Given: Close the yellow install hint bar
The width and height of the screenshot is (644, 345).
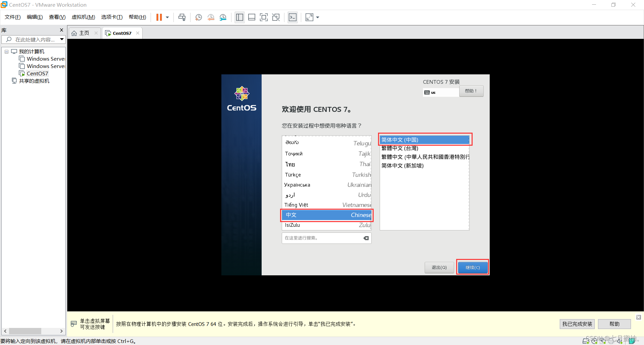Looking at the screenshot, I should tap(639, 317).
